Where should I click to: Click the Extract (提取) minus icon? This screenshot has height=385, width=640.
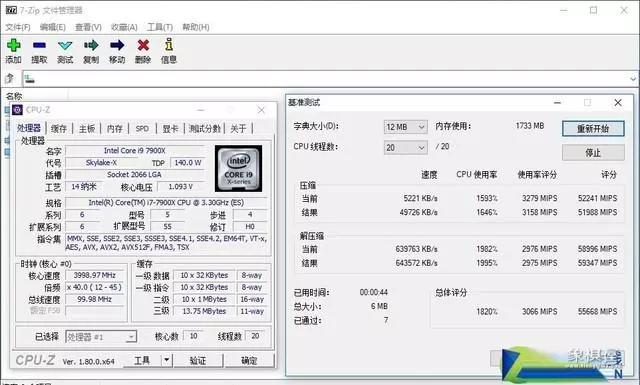point(39,45)
